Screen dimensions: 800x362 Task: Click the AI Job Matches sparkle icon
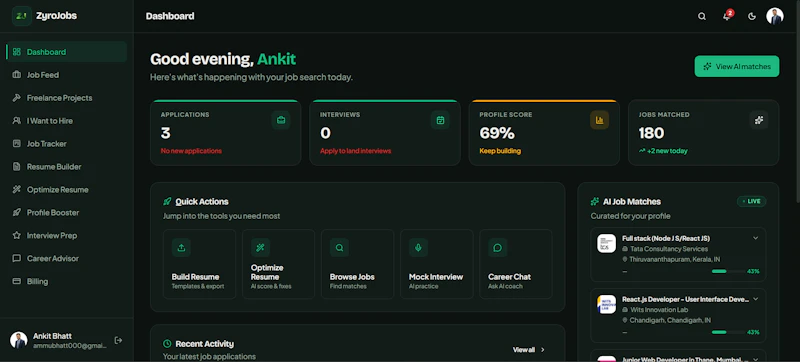(595, 201)
